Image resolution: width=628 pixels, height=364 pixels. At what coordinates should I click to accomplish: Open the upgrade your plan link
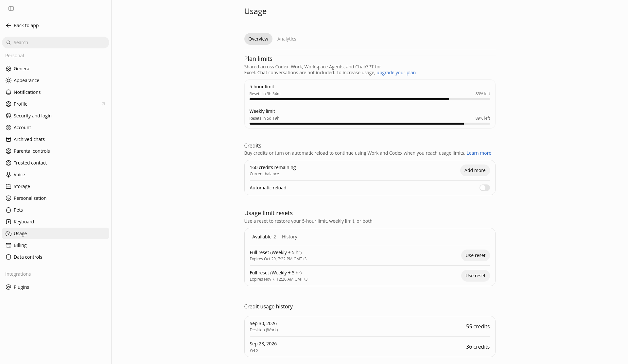coord(396,73)
